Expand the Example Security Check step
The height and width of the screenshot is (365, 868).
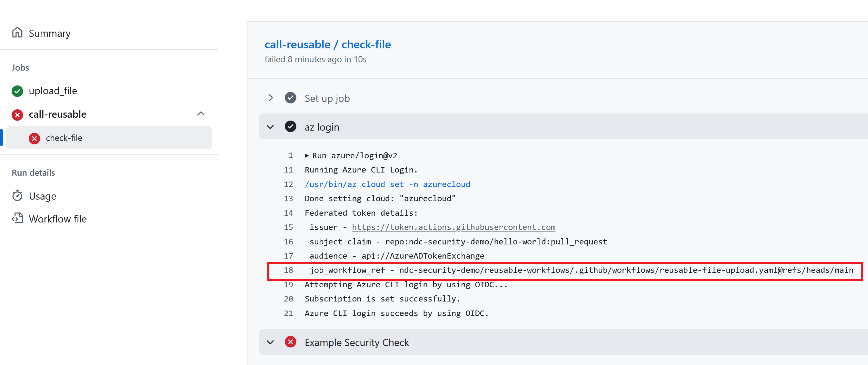(270, 342)
